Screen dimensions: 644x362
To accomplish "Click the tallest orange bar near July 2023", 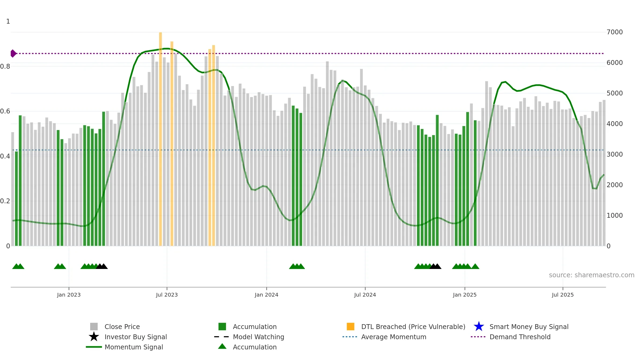I will [x=160, y=139].
